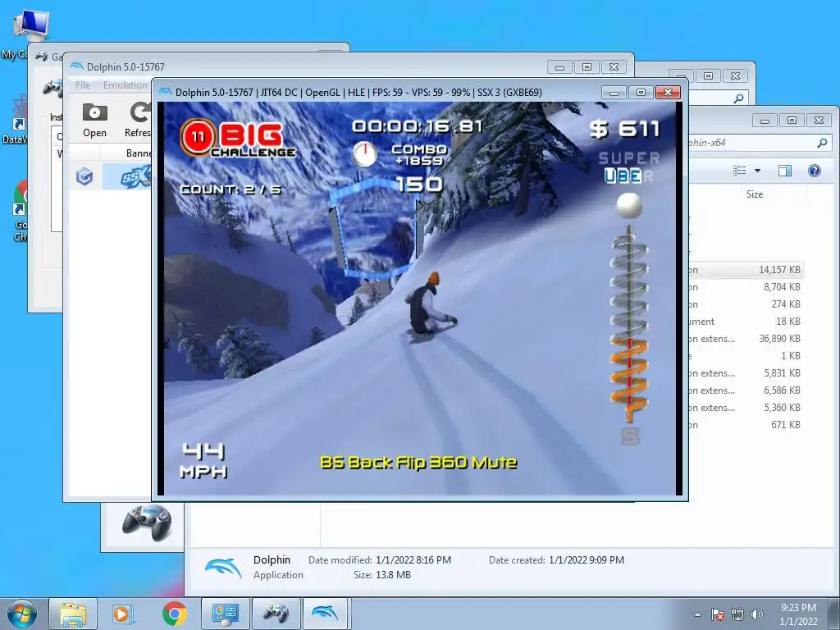The height and width of the screenshot is (630, 840).
Task: Switch to Control Panel taskbar item
Action: click(225, 614)
